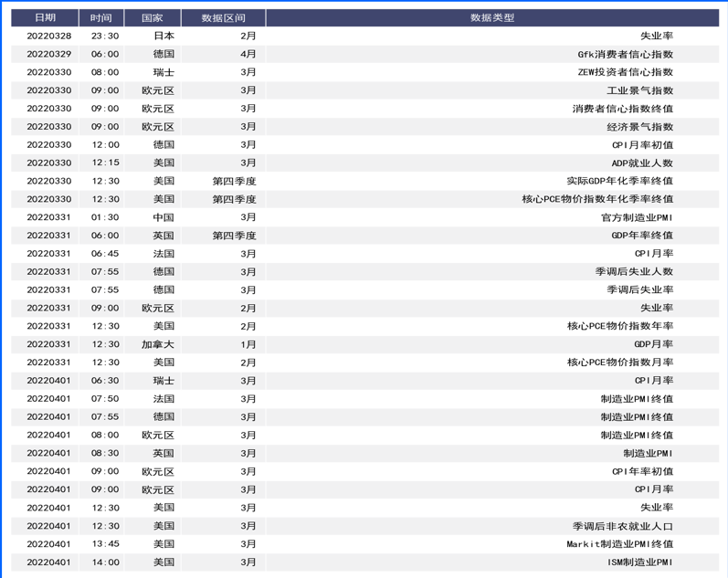Click the 中国 country cell

pyautogui.click(x=164, y=216)
